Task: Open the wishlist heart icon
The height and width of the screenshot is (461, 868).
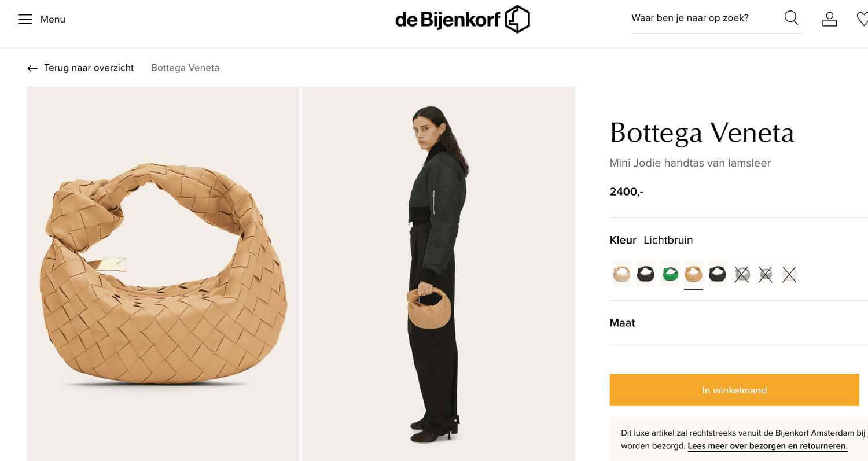Action: (862, 19)
